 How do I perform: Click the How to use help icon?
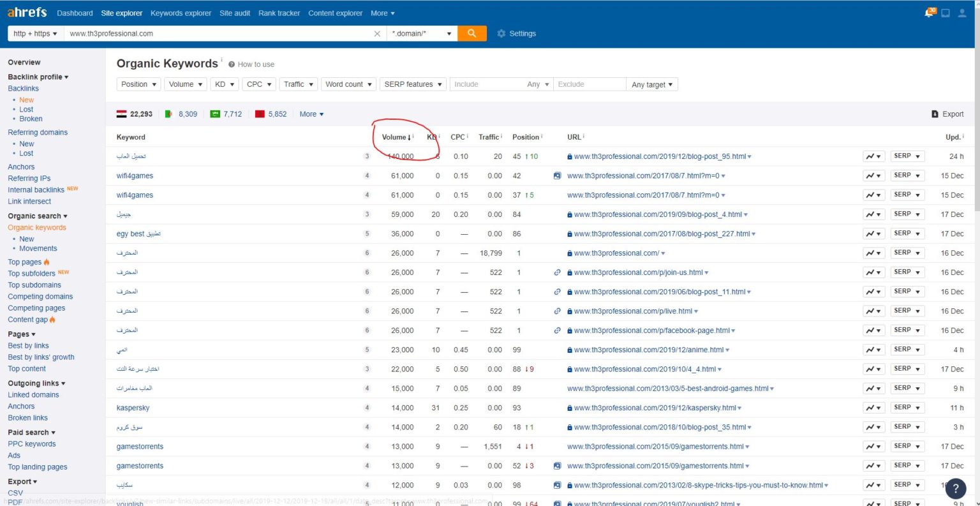pos(232,64)
